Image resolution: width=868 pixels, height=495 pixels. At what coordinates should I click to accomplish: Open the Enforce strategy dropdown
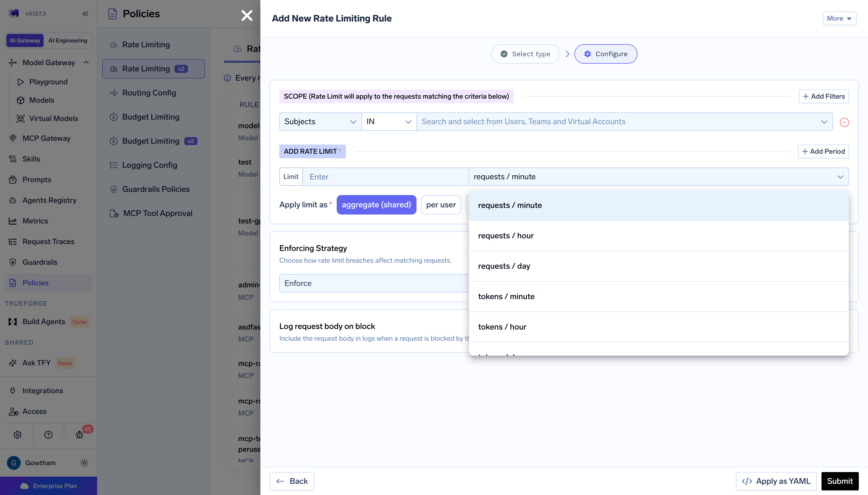click(374, 284)
